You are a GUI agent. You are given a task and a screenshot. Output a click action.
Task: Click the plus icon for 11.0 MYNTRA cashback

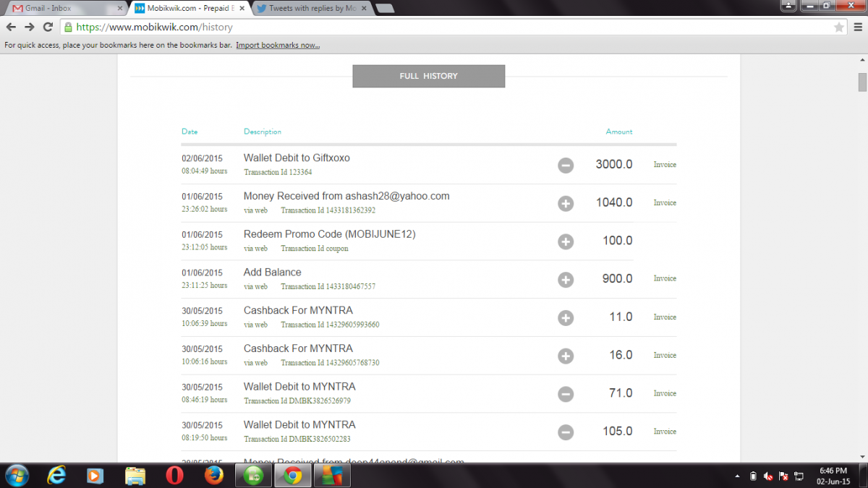click(566, 318)
